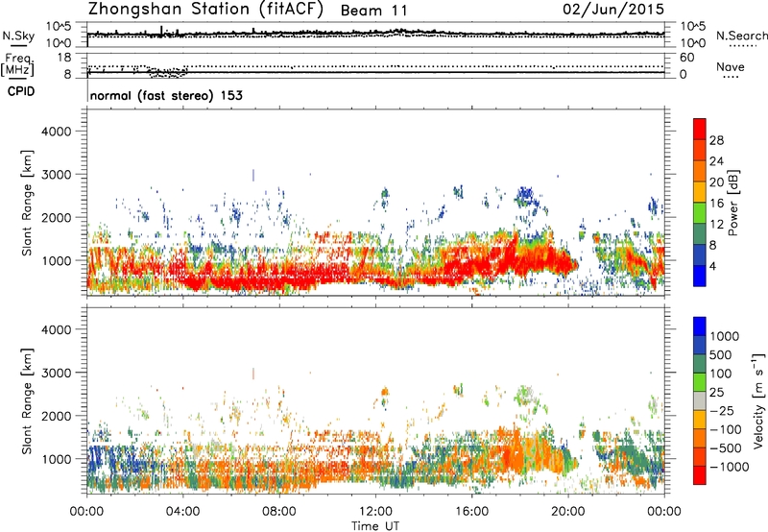Click the "16" label on power color bar
768x532 pixels.
pos(716,204)
